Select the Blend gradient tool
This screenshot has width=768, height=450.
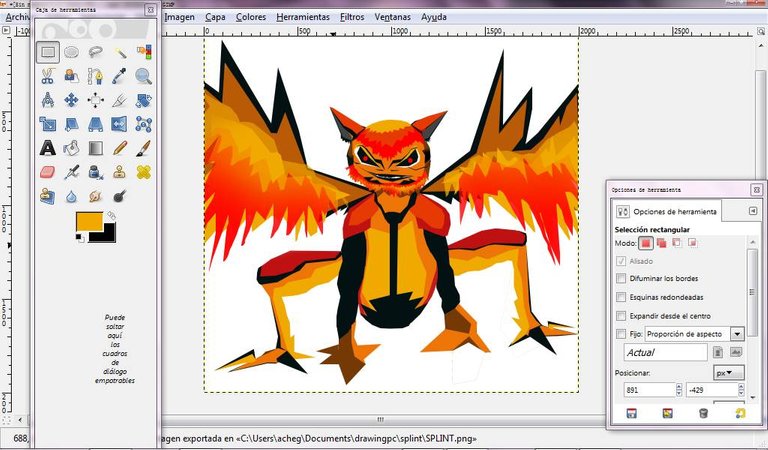point(96,148)
